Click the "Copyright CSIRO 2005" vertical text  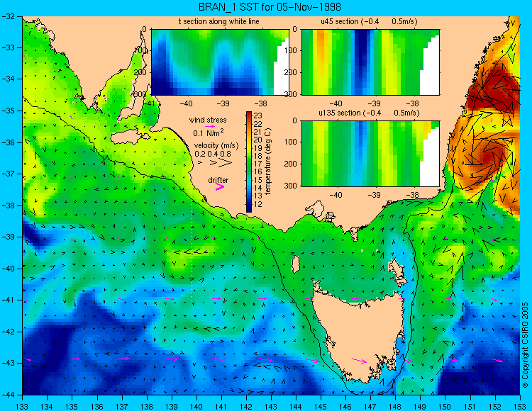tap(525, 346)
